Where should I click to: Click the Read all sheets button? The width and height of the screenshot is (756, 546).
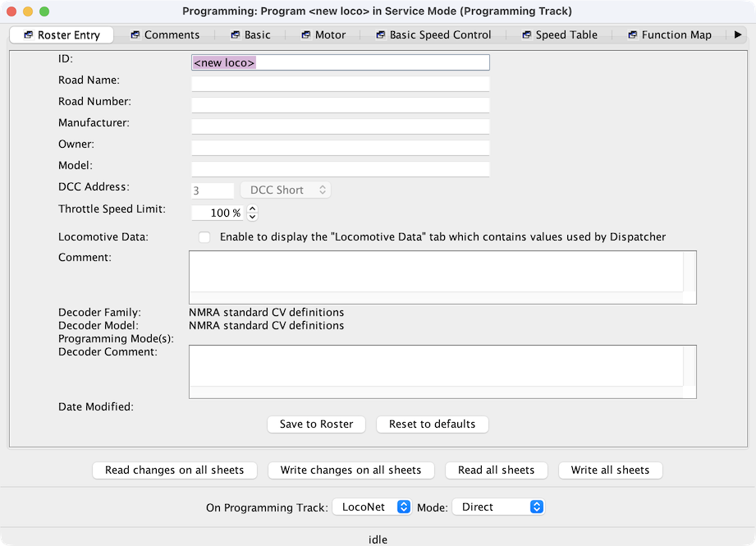click(496, 470)
